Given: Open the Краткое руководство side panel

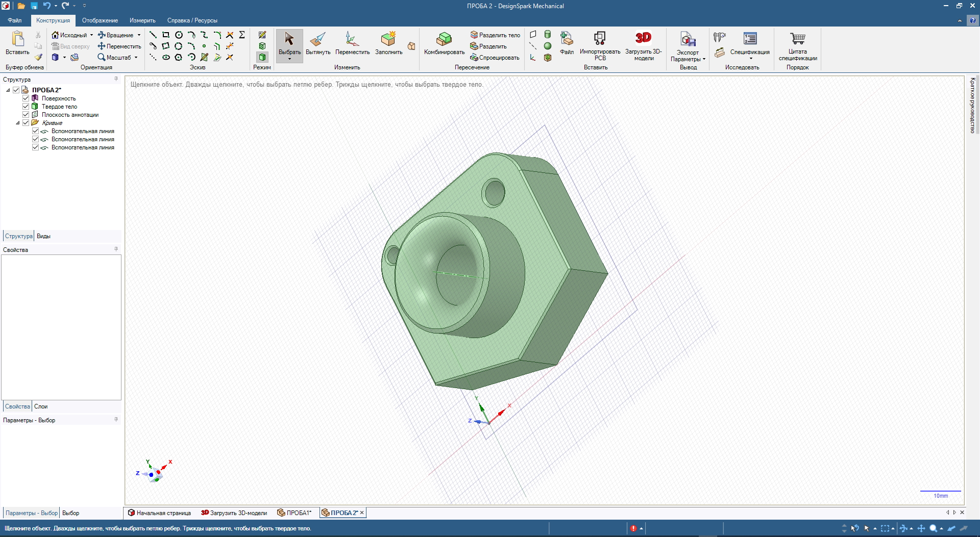Looking at the screenshot, I should pyautogui.click(x=972, y=105).
